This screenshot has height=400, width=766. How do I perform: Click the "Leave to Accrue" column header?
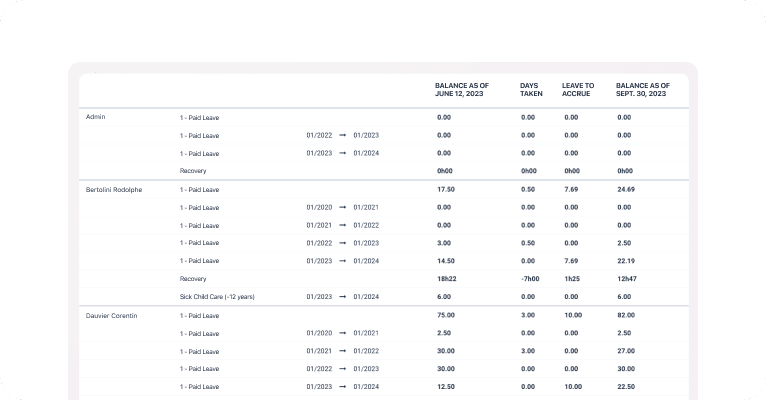tap(578, 89)
